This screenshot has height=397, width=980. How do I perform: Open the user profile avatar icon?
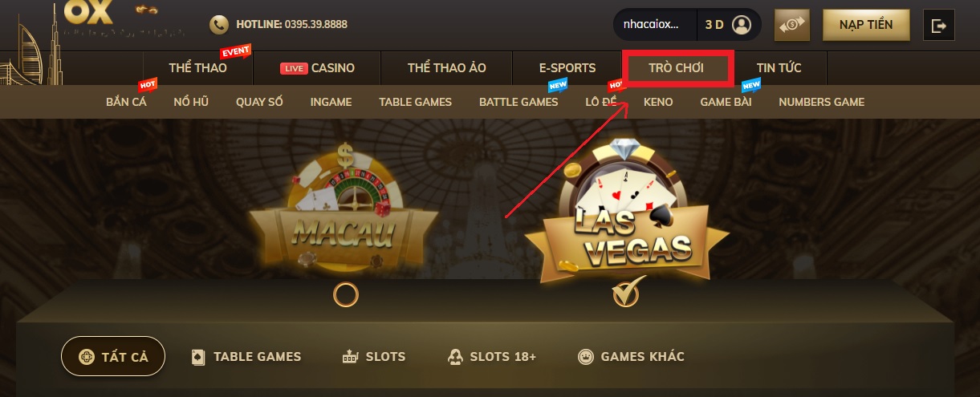click(x=742, y=25)
